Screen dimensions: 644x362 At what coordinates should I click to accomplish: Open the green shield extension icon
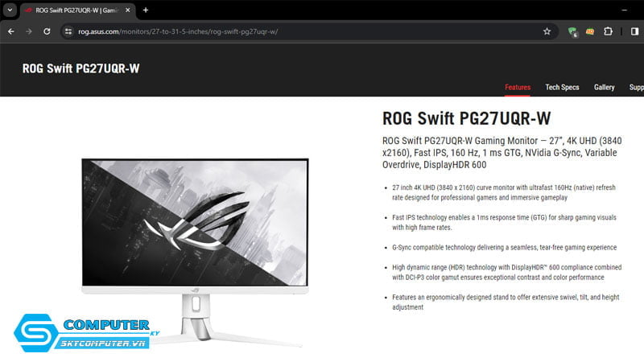point(572,31)
